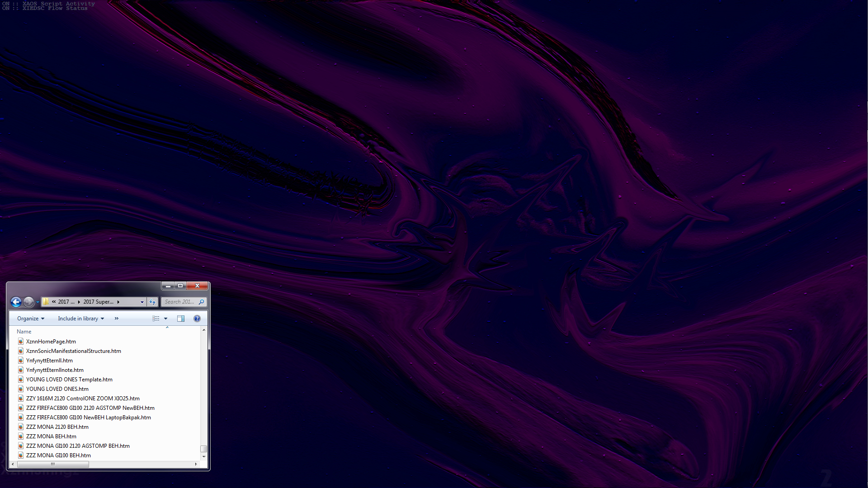Toggle the preview pane icon

(181, 319)
